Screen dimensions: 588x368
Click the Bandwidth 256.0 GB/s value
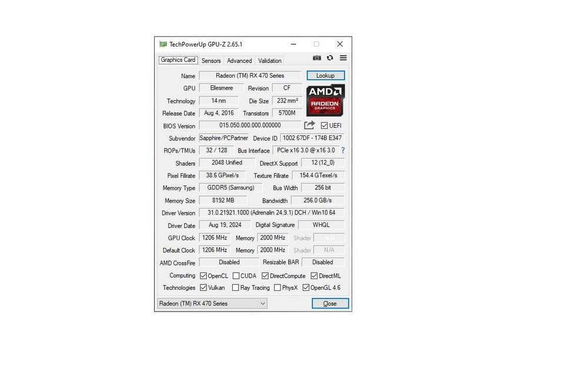[318, 201]
